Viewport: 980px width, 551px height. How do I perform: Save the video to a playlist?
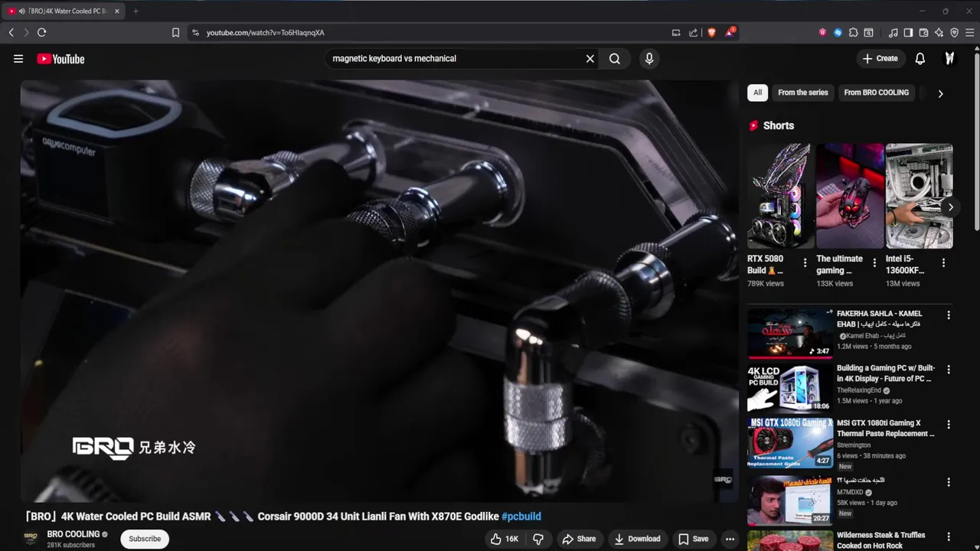point(694,539)
